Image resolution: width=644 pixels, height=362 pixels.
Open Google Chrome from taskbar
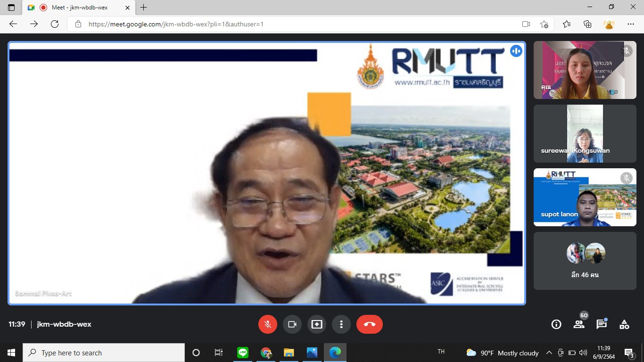266,353
